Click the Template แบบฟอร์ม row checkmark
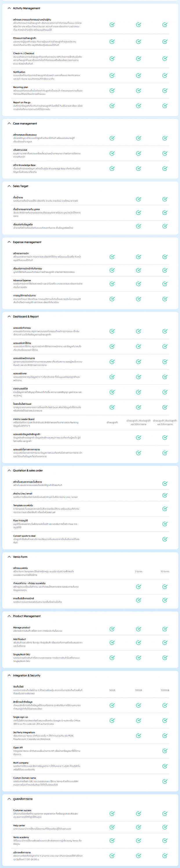 click(165, 509)
